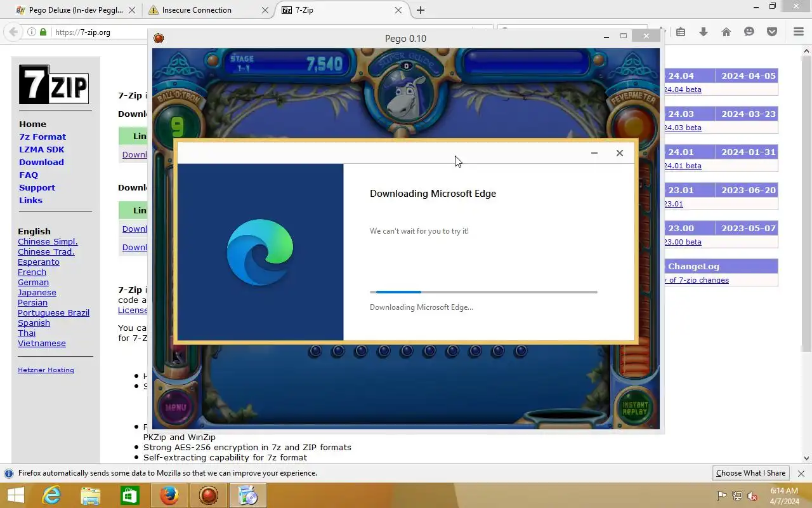Viewport: 812px width, 508px height.
Task: Click INSTANT REPLAY button in Pego
Action: [x=635, y=408]
